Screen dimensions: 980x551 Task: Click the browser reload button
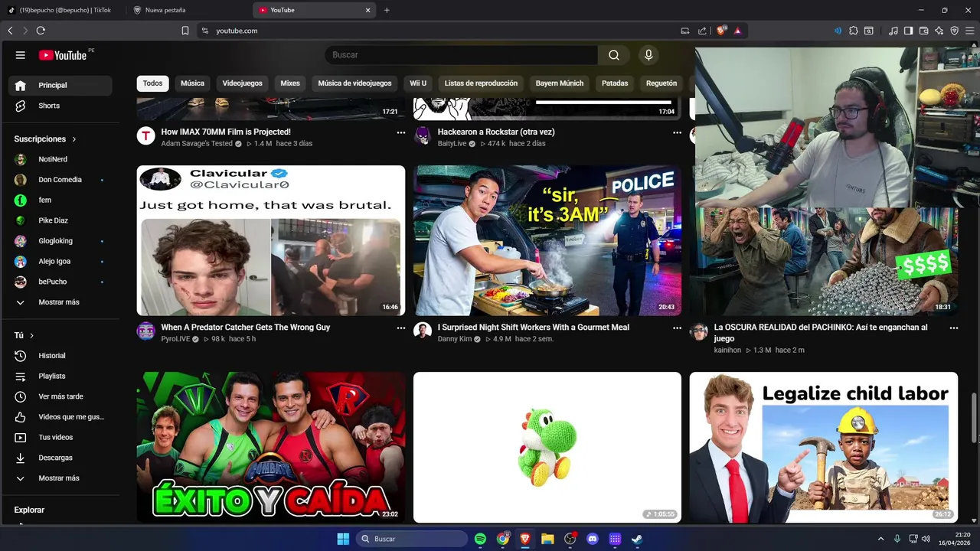click(x=41, y=31)
